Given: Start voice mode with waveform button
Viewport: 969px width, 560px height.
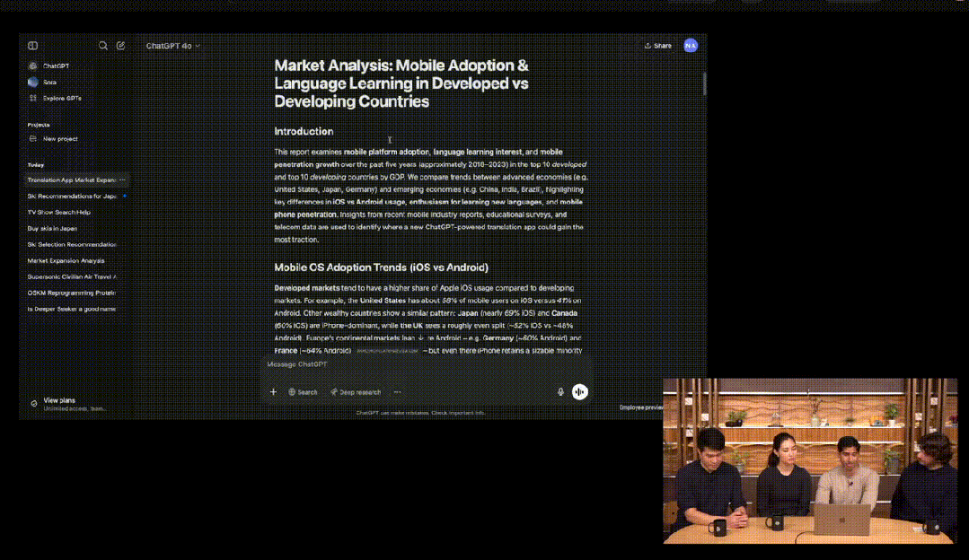Looking at the screenshot, I should coord(580,392).
